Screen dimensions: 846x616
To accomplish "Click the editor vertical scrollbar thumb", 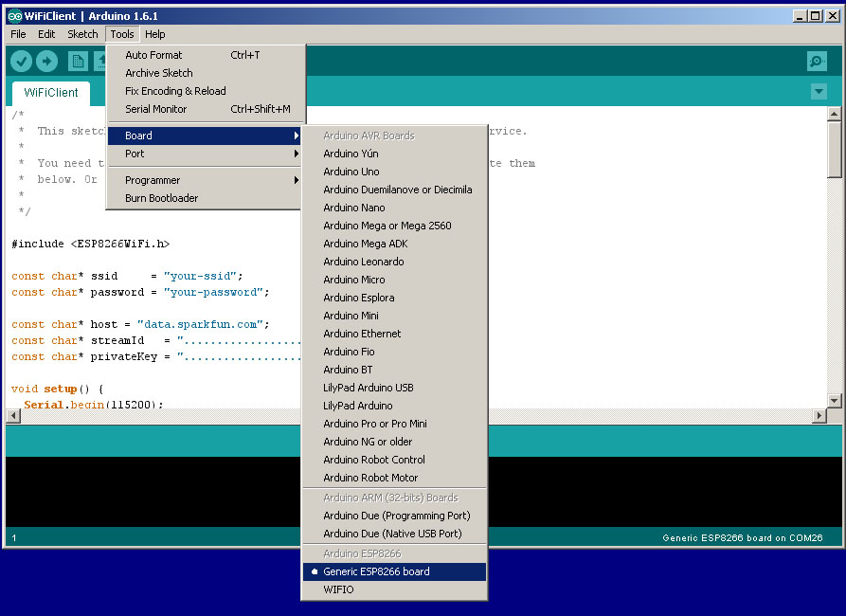I will tap(834, 149).
